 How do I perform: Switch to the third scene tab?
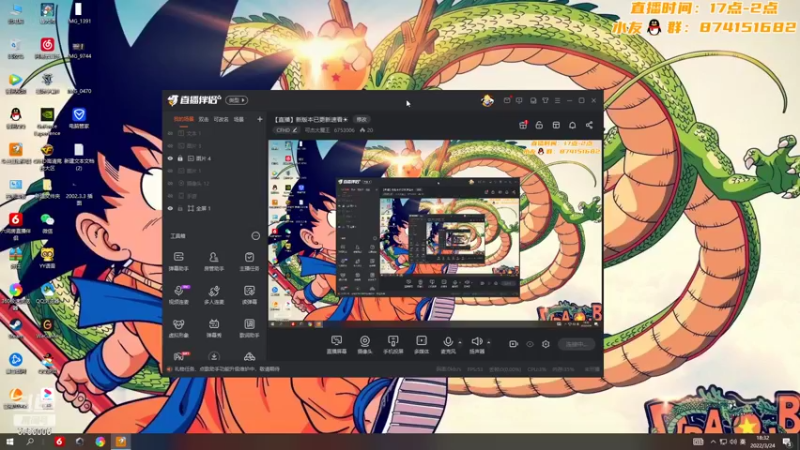point(221,119)
